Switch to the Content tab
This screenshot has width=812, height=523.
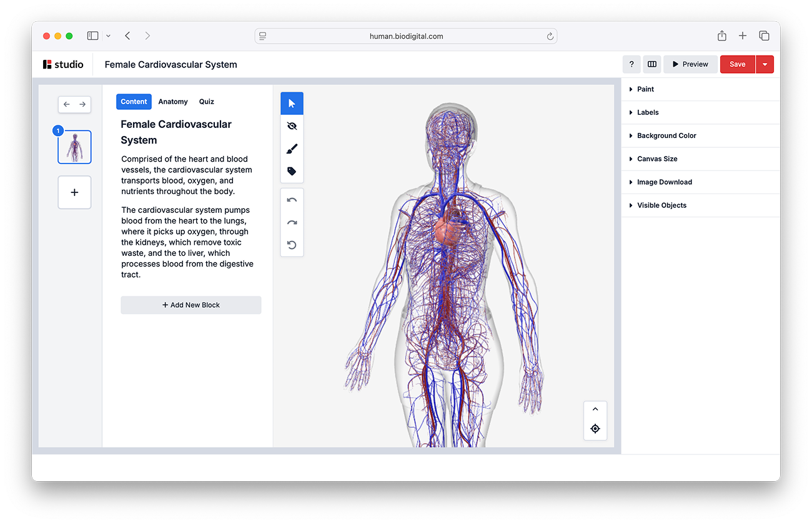(134, 102)
